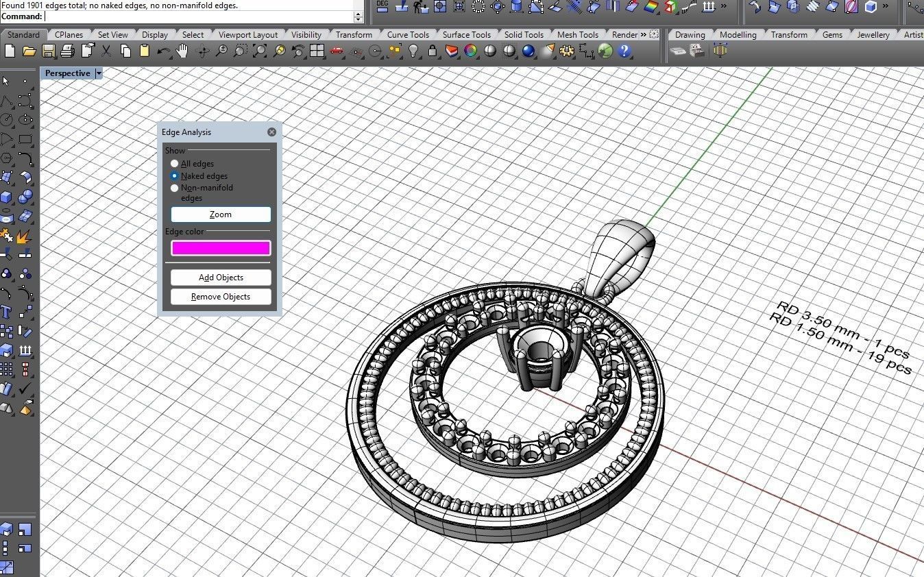The height and width of the screenshot is (577, 924).
Task: Click the Explode icon in left sidebar
Action: click(25, 236)
